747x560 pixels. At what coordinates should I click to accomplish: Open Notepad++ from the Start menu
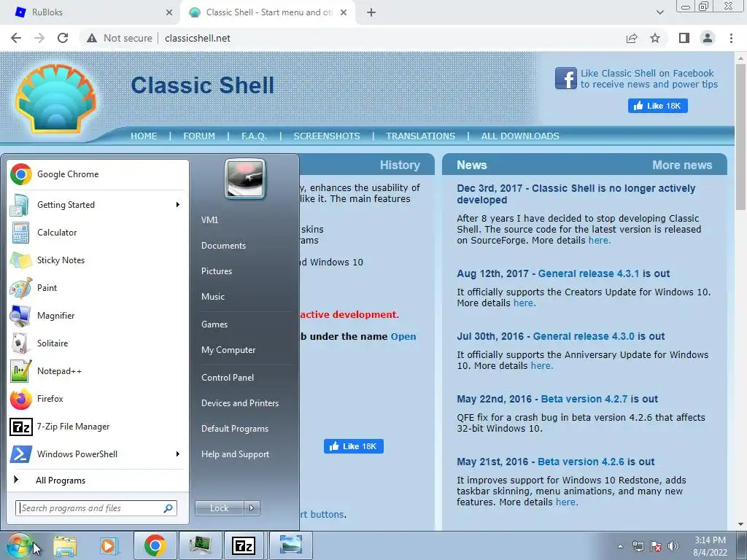(98, 371)
